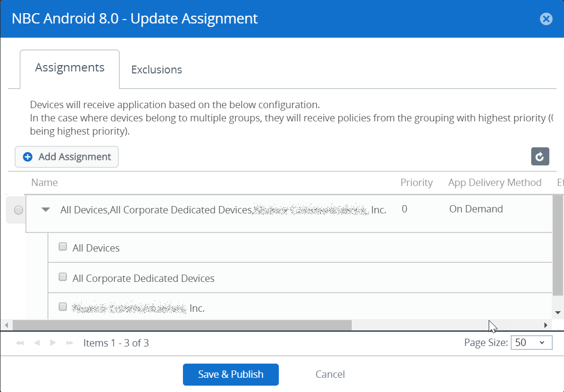Click the down arrow on the vertical scrollbar
The image size is (564, 392).
pyautogui.click(x=558, y=312)
